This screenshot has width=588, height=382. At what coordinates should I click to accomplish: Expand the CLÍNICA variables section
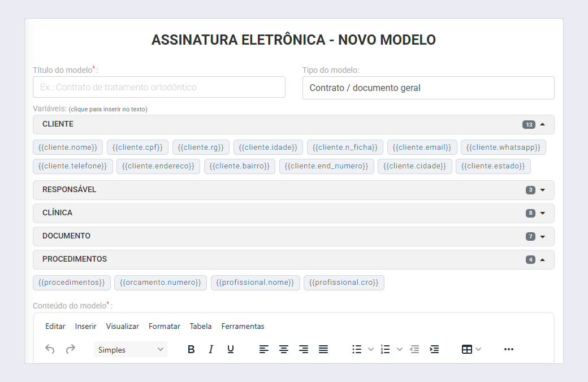(293, 213)
